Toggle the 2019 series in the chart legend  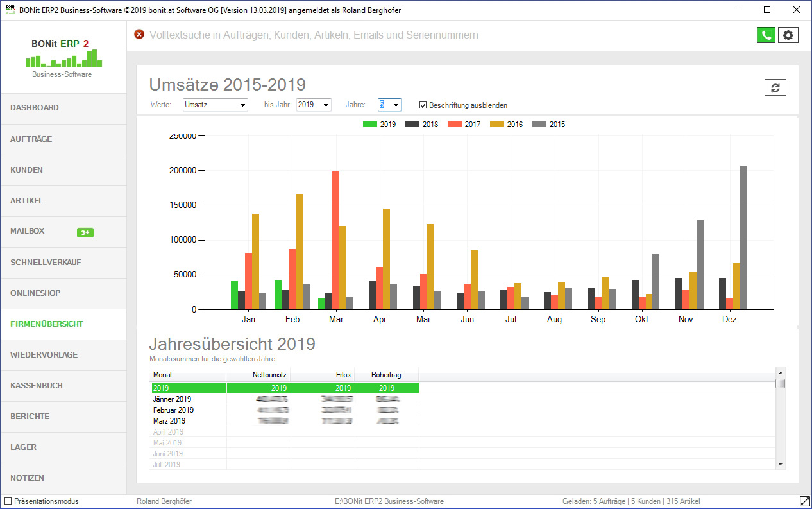(x=379, y=125)
